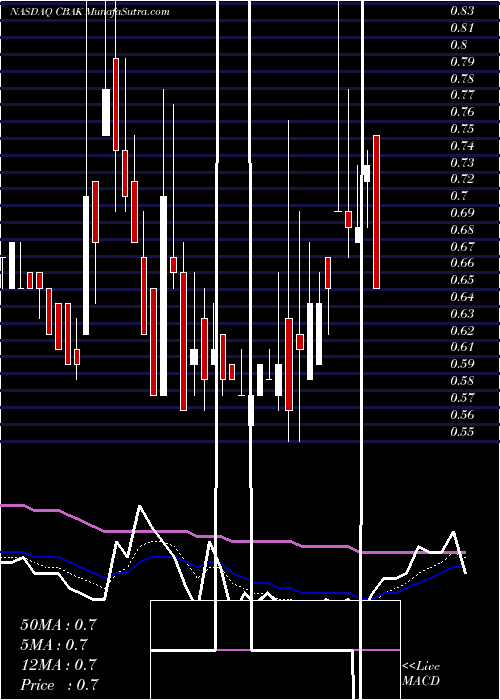The width and height of the screenshot is (500, 700).
Task: Select the 0.56 price axis label
Action: click(462, 415)
